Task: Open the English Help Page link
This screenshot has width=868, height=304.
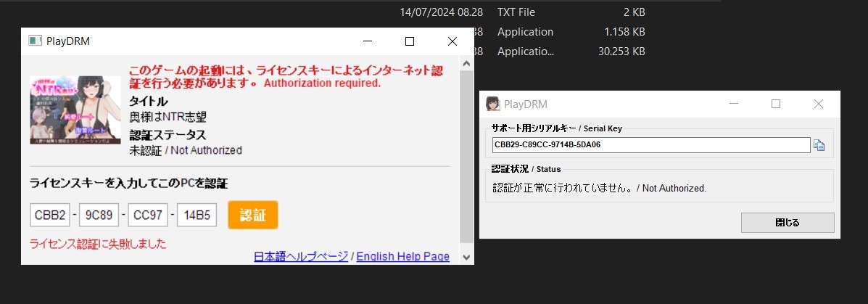Action: click(402, 257)
